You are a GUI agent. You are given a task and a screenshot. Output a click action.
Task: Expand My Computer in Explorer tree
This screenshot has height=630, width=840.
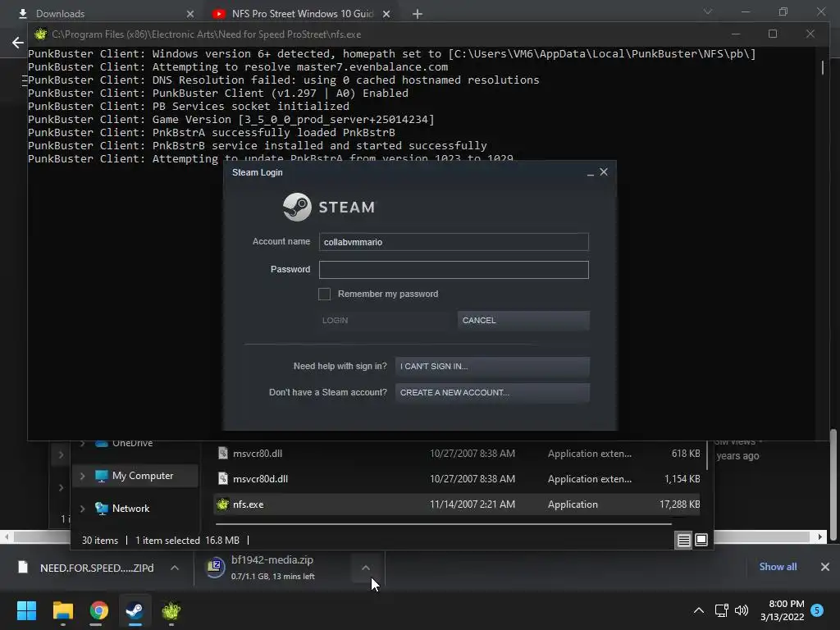tap(83, 476)
